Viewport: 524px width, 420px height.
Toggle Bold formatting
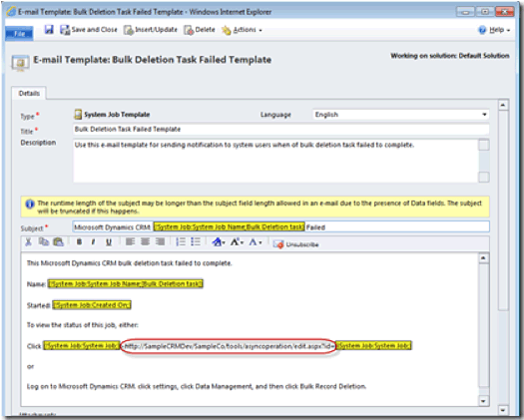79,241
